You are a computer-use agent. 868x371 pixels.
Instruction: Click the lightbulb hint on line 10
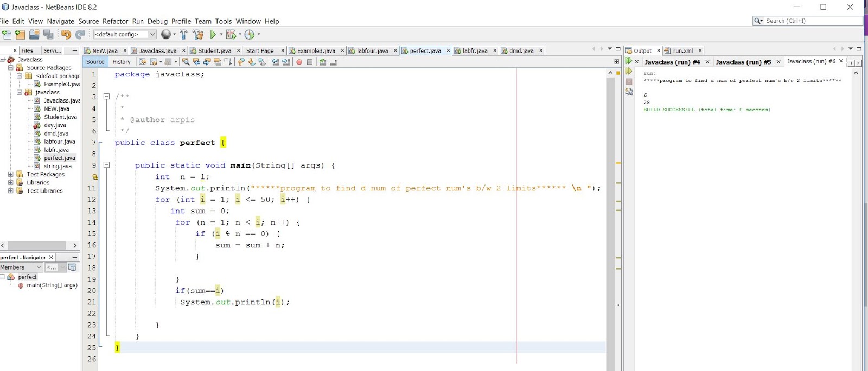click(95, 177)
